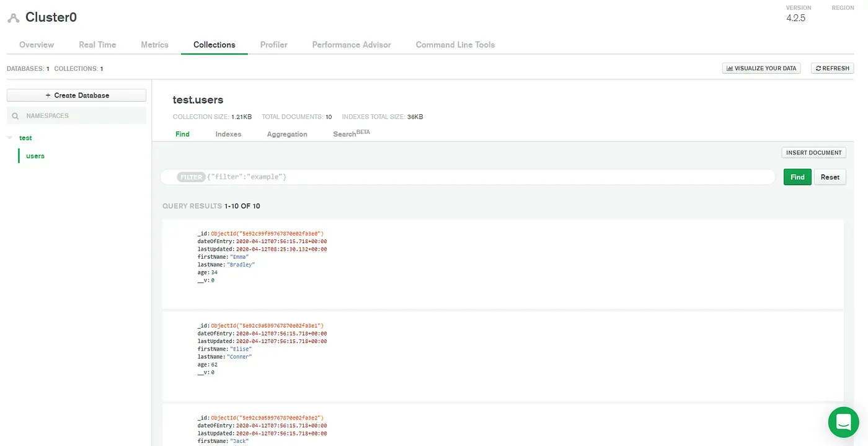Click the Cluster0 cluster icon
This screenshot has width=868, height=446.
(13, 18)
